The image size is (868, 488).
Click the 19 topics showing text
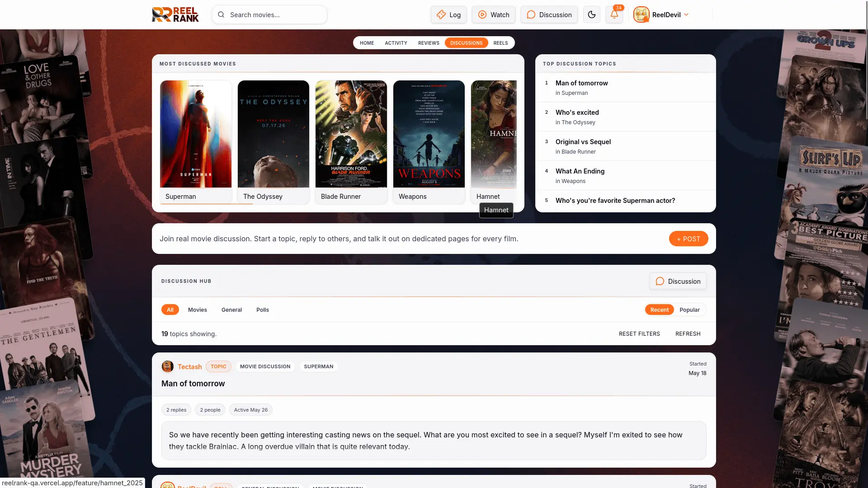point(189,333)
